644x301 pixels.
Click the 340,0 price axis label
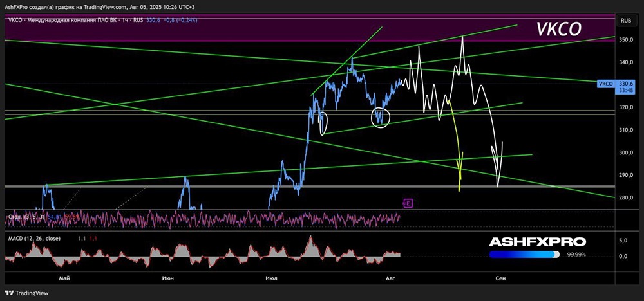(x=626, y=62)
